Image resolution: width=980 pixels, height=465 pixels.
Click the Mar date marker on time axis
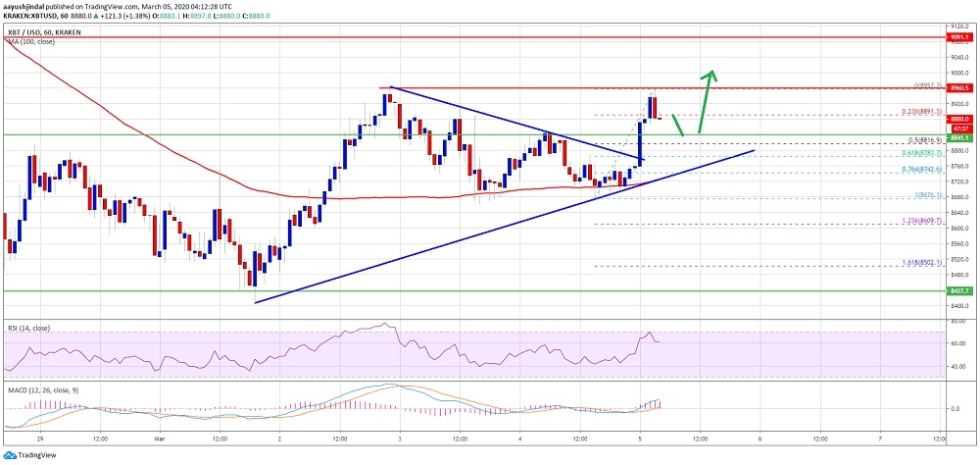[161, 439]
